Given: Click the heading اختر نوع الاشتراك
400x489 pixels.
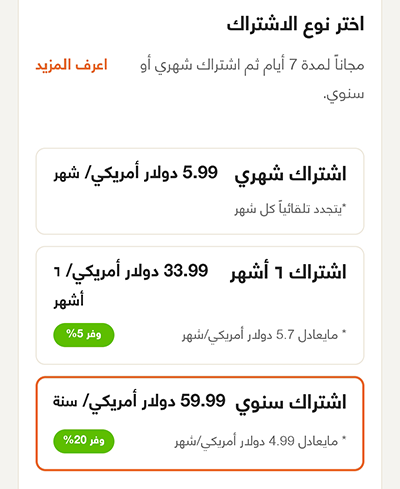Looking at the screenshot, I should (x=295, y=25).
